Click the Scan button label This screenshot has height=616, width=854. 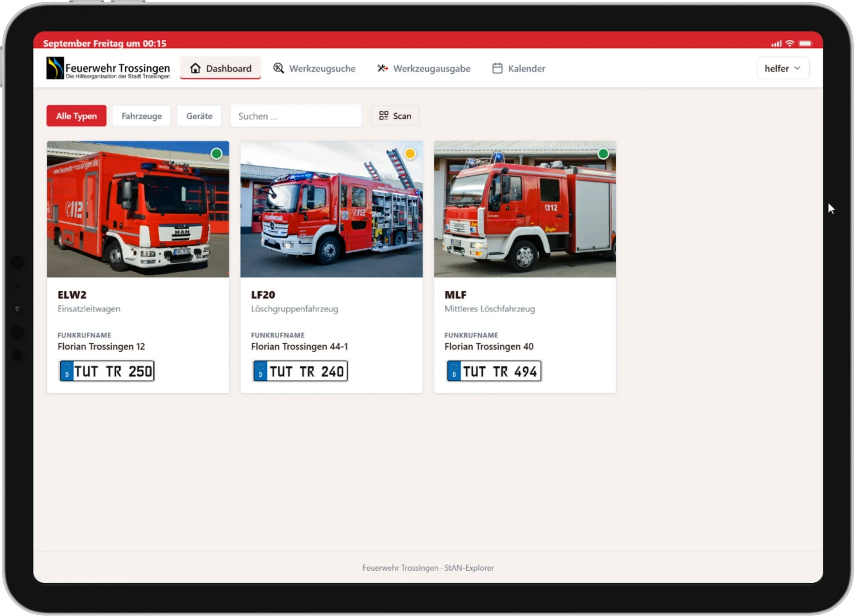click(x=402, y=116)
